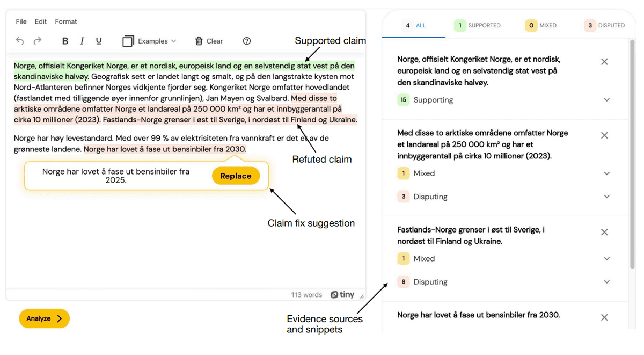Expand the 8 Disputing evidence row
Viewport: 644px width, 355px height.
point(504,282)
